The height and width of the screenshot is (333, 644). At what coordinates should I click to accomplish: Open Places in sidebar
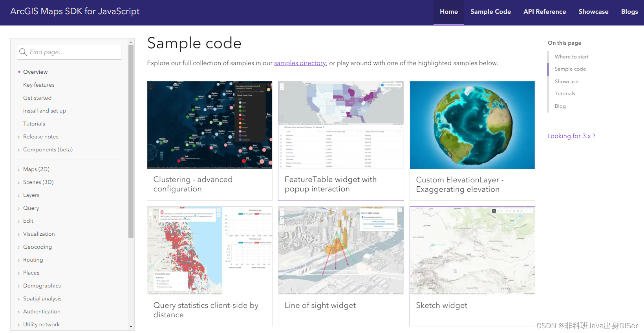click(x=31, y=273)
